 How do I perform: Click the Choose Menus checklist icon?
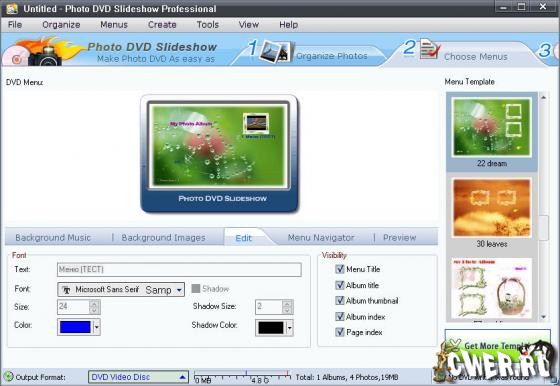[430, 49]
